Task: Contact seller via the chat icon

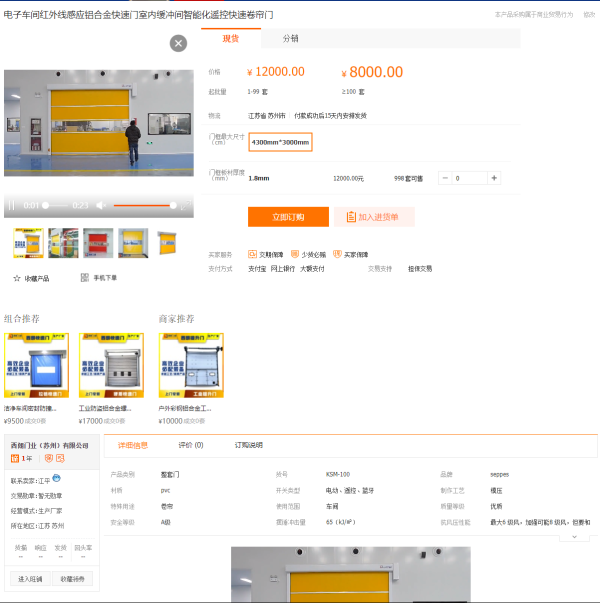Action: pyautogui.click(x=57, y=478)
